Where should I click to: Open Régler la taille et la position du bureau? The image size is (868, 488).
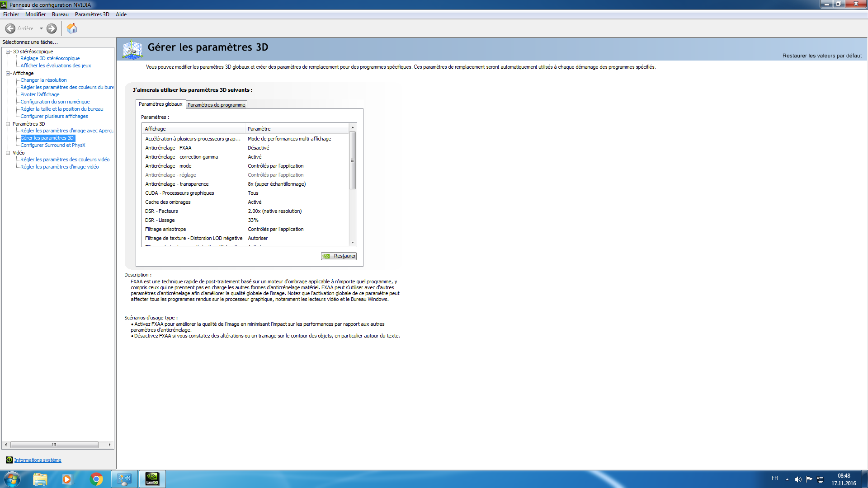tap(61, 109)
